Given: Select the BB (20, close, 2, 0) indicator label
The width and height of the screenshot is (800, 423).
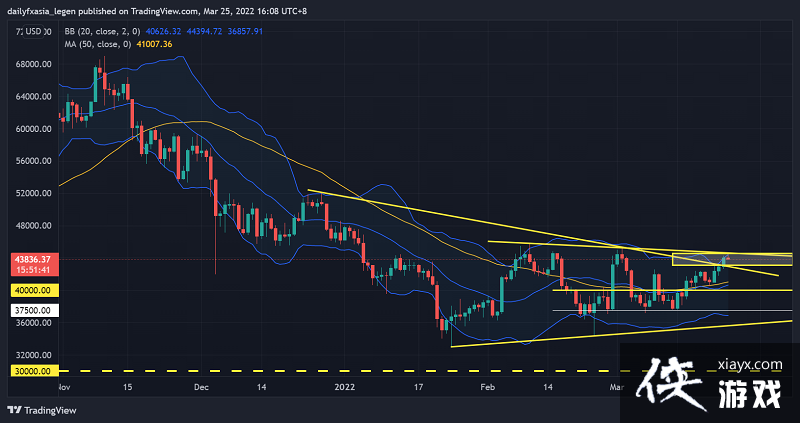Looking at the screenshot, I should pyautogui.click(x=90, y=31).
